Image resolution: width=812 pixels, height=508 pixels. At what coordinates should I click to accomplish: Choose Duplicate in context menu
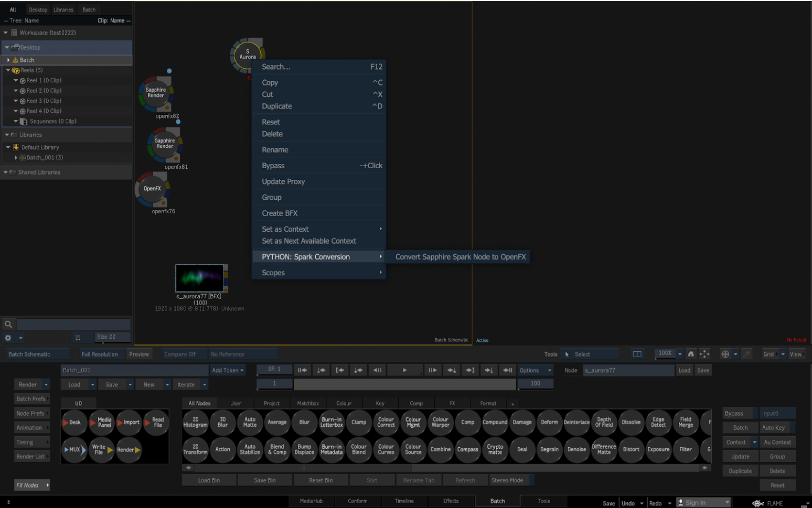pyautogui.click(x=319, y=106)
